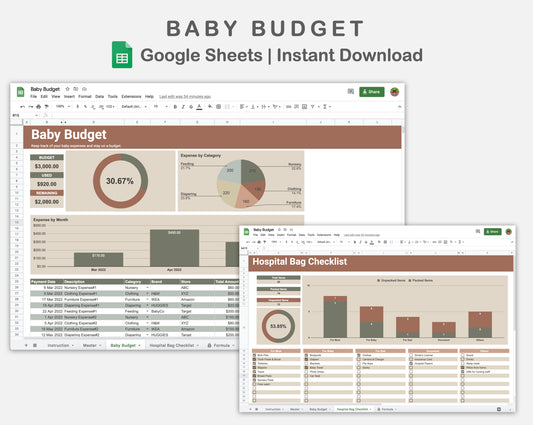Click the Print icon in Baby Budget toolbar

tap(38, 107)
